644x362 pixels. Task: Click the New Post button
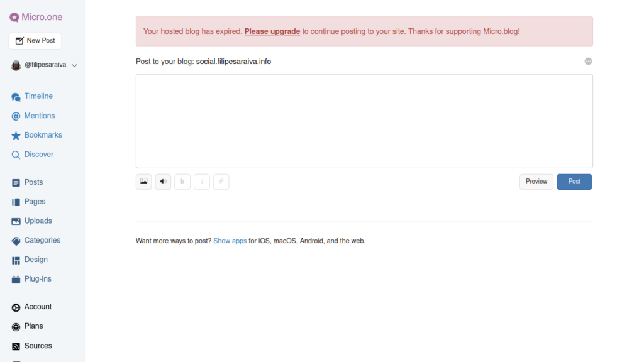tap(35, 41)
